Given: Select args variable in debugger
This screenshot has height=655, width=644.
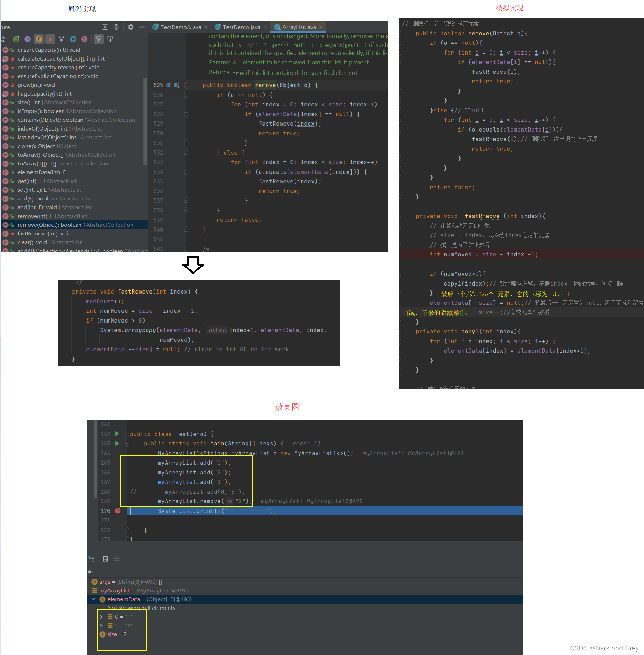Looking at the screenshot, I should click(x=127, y=582).
